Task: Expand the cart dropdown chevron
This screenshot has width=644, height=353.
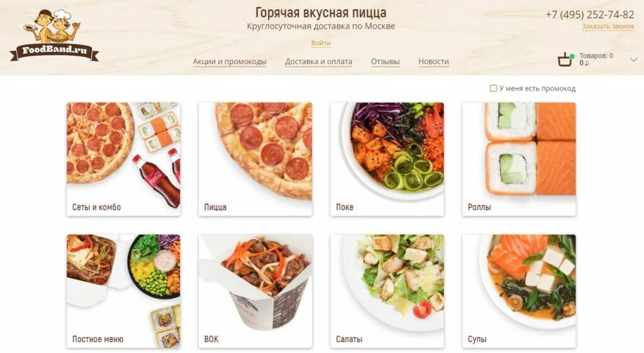Action: coord(633,60)
